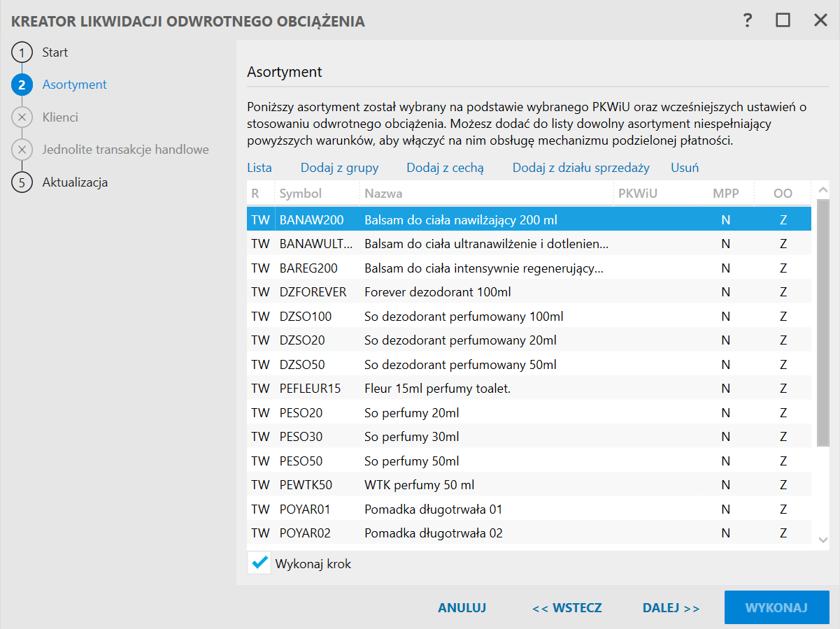Viewport: 840px width, 629px height.
Task: Click the disabled step icon beside Jednolite transakcje handlowe
Action: [x=22, y=150]
